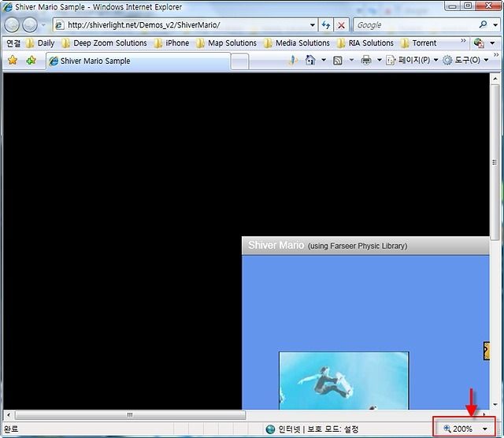504x438 pixels.
Task: Click the Stop loading red X icon
Action: 341,24
